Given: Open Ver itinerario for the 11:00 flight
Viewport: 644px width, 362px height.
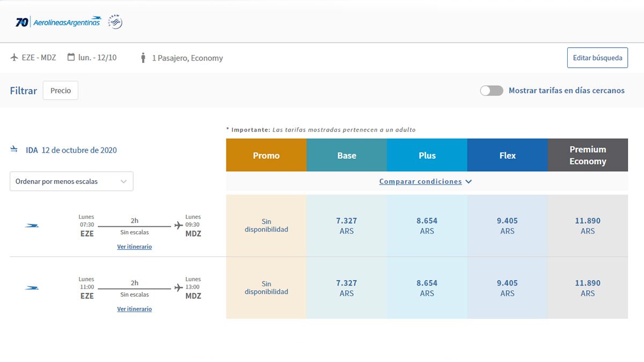Looking at the screenshot, I should point(134,309).
